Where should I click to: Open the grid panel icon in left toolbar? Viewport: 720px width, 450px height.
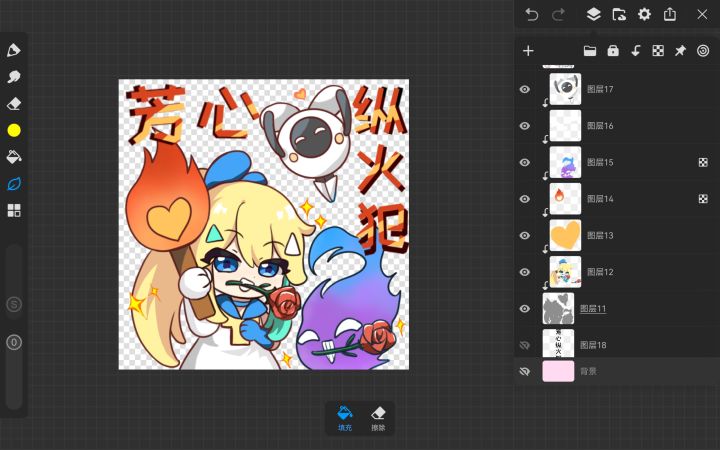(14, 210)
